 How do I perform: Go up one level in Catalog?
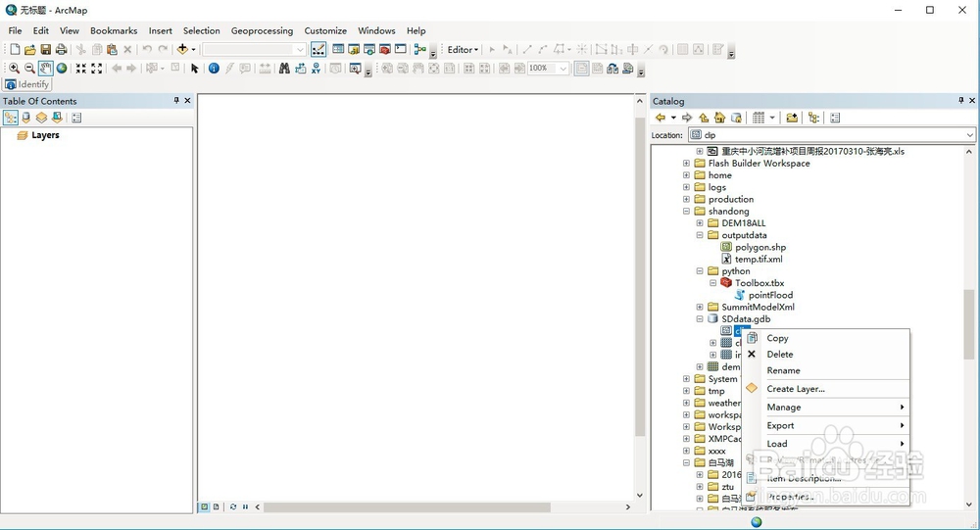click(704, 118)
